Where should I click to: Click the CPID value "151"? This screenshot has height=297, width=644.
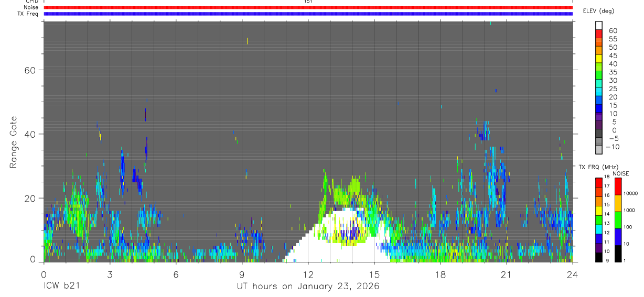click(308, 2)
